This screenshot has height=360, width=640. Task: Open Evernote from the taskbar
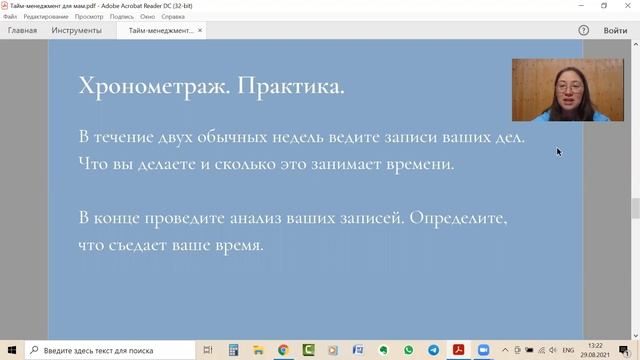click(383, 350)
